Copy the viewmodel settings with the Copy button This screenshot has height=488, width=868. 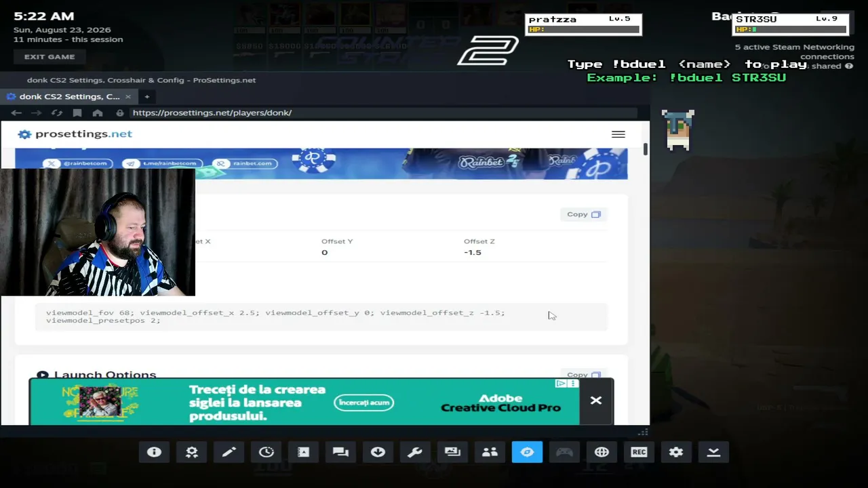tap(584, 214)
